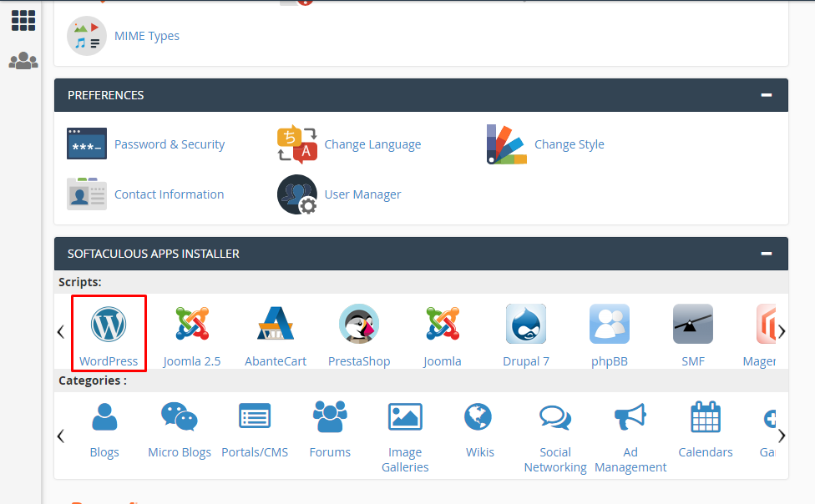Open the Calendars category icon

pos(706,416)
